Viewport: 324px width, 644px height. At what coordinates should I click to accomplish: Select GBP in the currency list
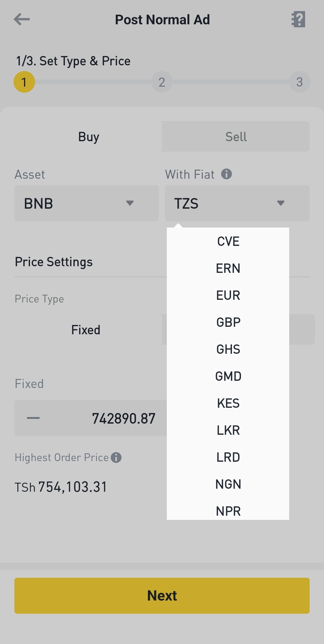point(228,322)
